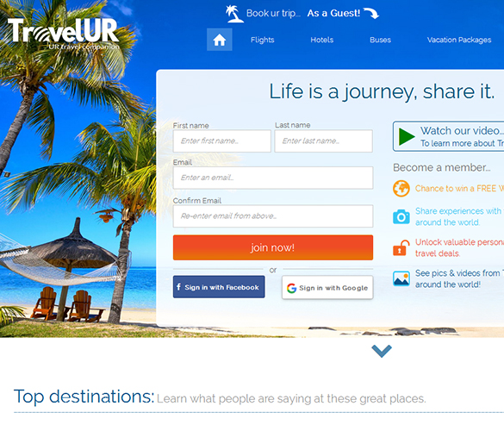The image size is (504, 431).
Task: Click the curved arrow beside As a Guest
Action: pos(371,13)
